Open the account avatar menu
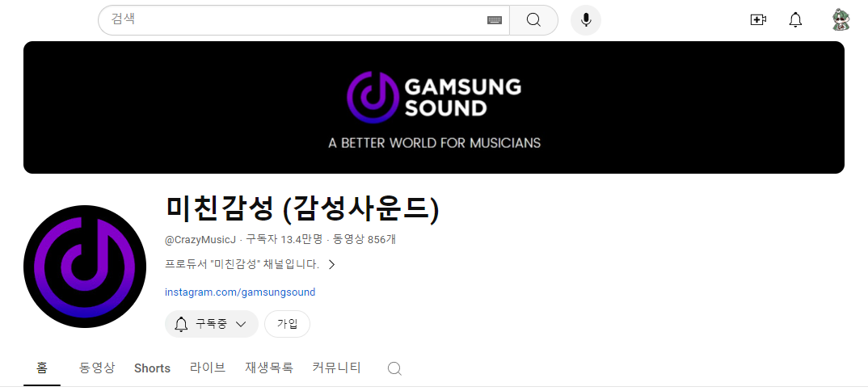Viewport: 868px width, 391px height. click(x=841, y=20)
